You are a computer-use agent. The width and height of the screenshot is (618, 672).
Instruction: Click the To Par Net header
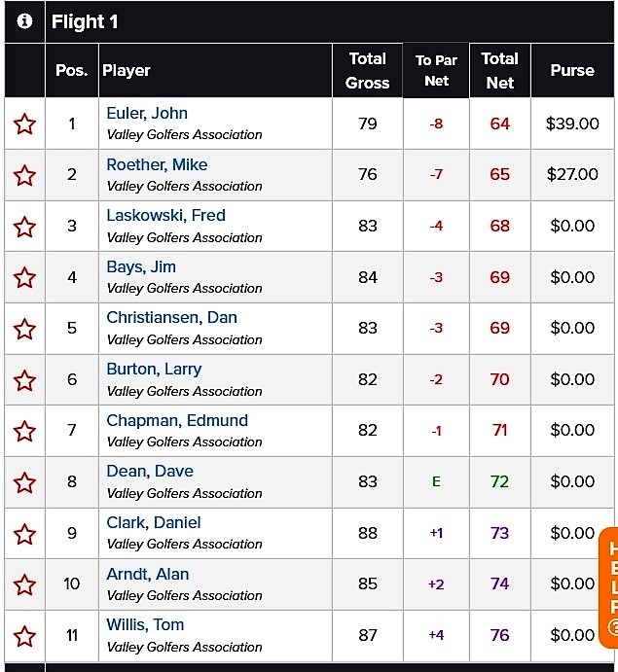tap(436, 70)
